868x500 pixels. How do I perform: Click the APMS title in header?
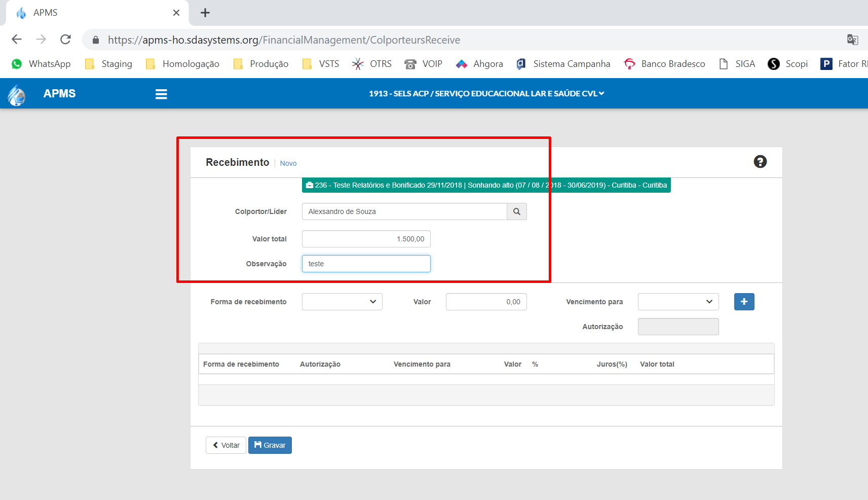59,94
